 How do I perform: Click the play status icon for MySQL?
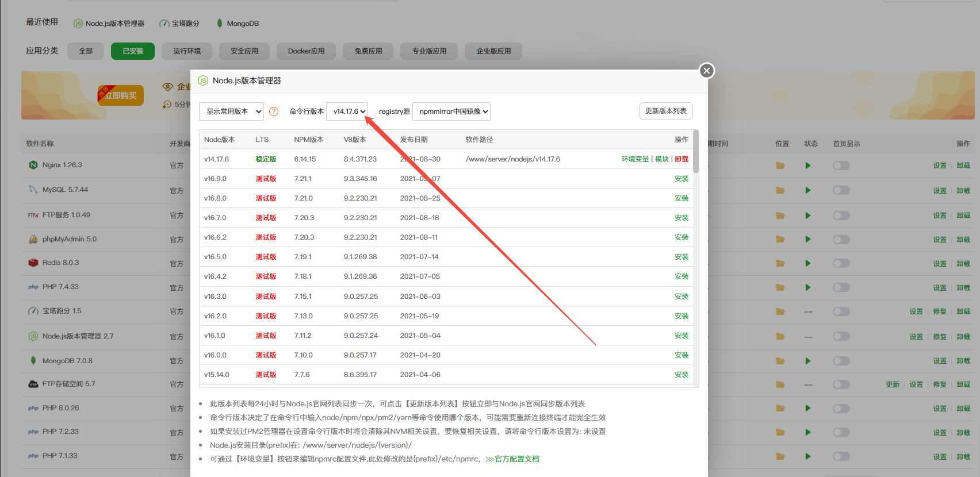(807, 190)
